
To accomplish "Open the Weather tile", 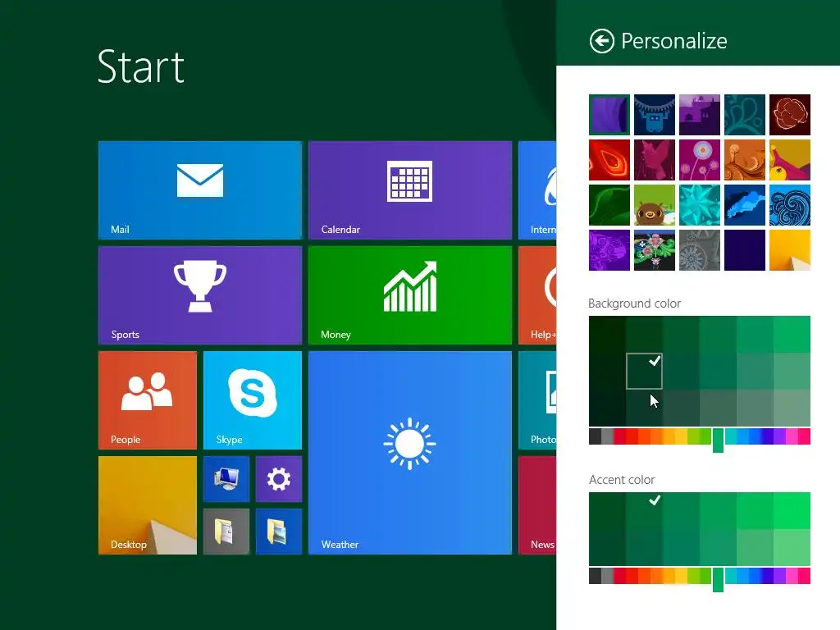I will click(410, 453).
